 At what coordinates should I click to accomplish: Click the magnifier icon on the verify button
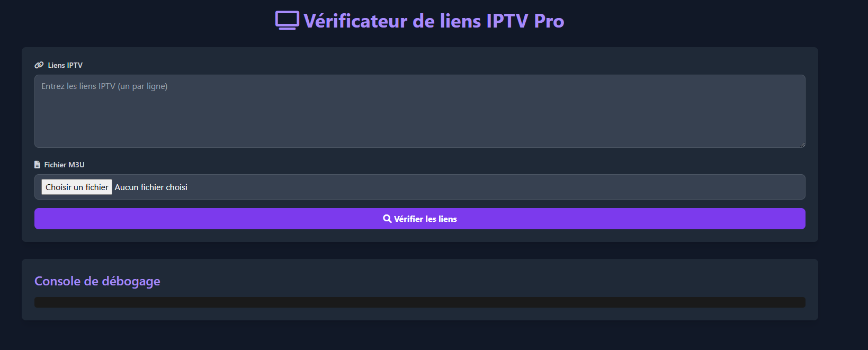coord(387,219)
